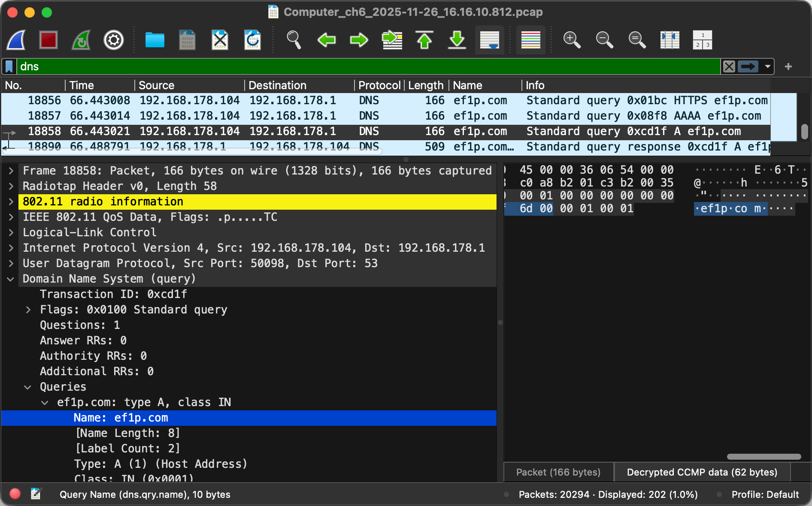Collapse the Domain Name System section
Viewport: 812px width, 506px height.
[x=11, y=279]
